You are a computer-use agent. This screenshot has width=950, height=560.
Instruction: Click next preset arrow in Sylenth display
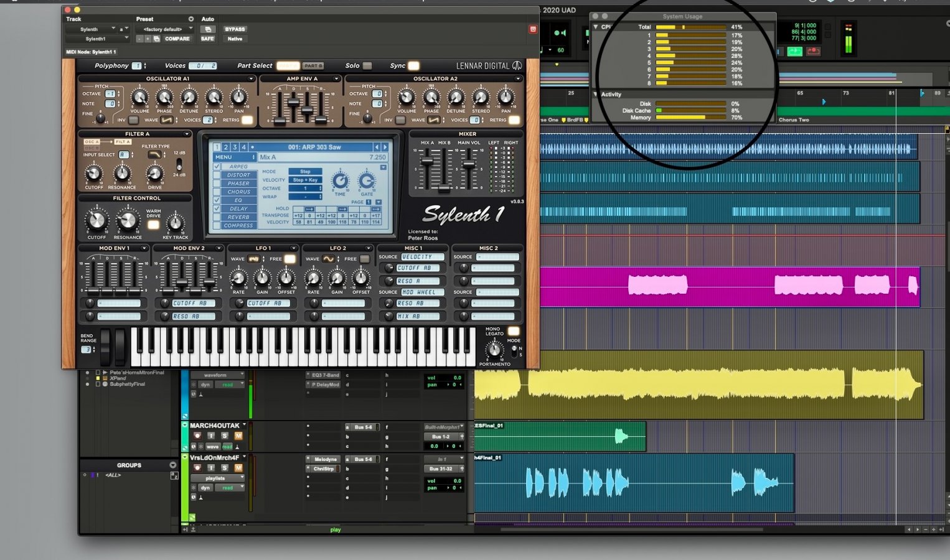point(385,147)
